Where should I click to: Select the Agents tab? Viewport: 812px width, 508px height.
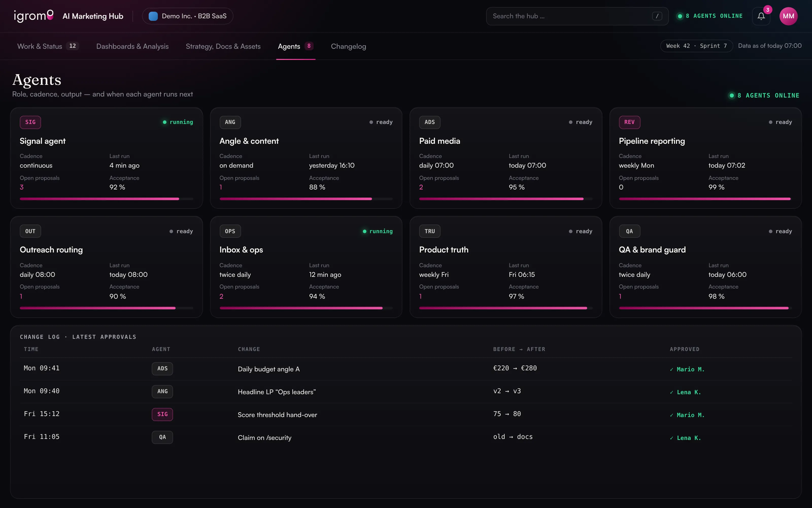pyautogui.click(x=296, y=46)
